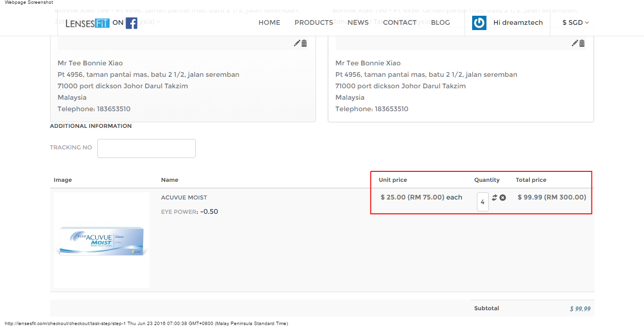Image resolution: width=644 pixels, height=326 pixels.
Task: Click the TRACKING NO label
Action: click(x=71, y=147)
